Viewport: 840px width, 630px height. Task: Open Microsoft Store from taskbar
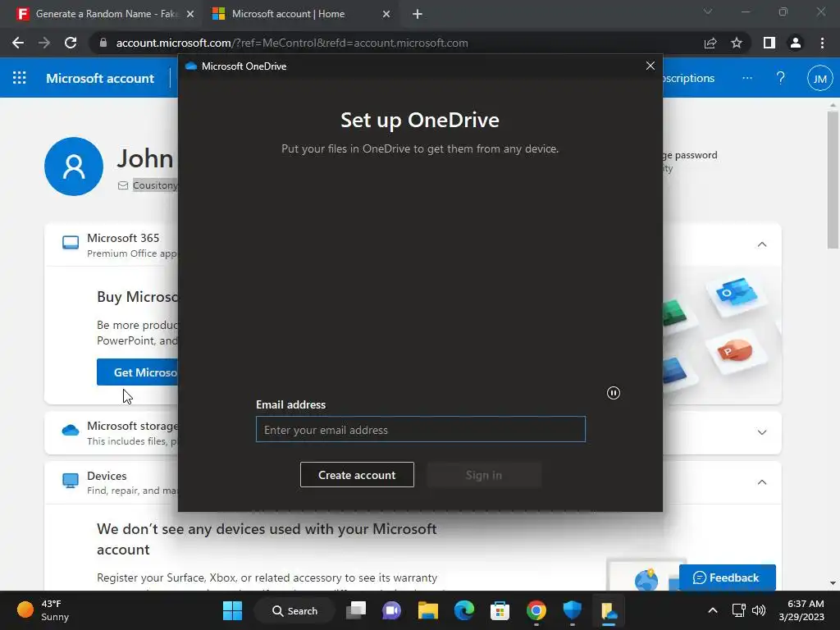click(500, 610)
